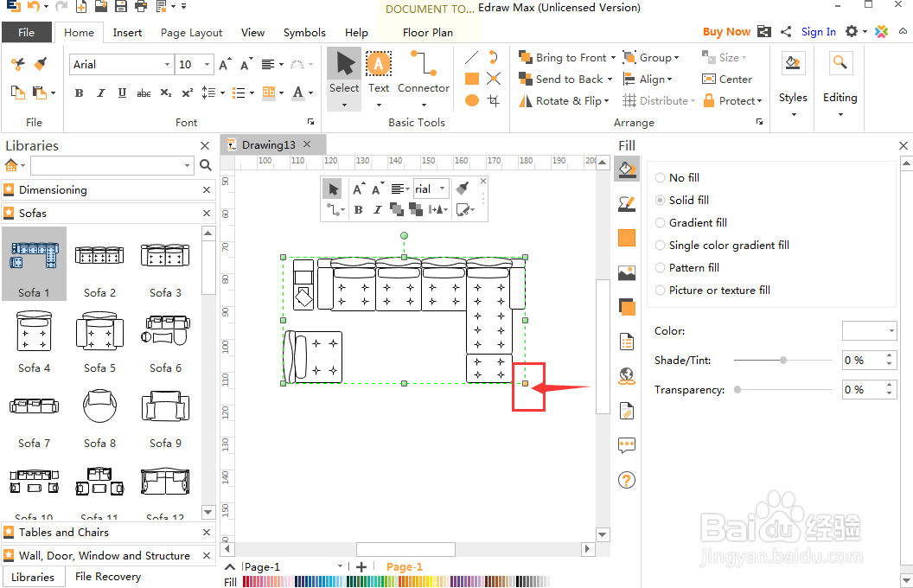Open the picture panel icon in sidebar
The width and height of the screenshot is (913, 588).
tap(627, 272)
